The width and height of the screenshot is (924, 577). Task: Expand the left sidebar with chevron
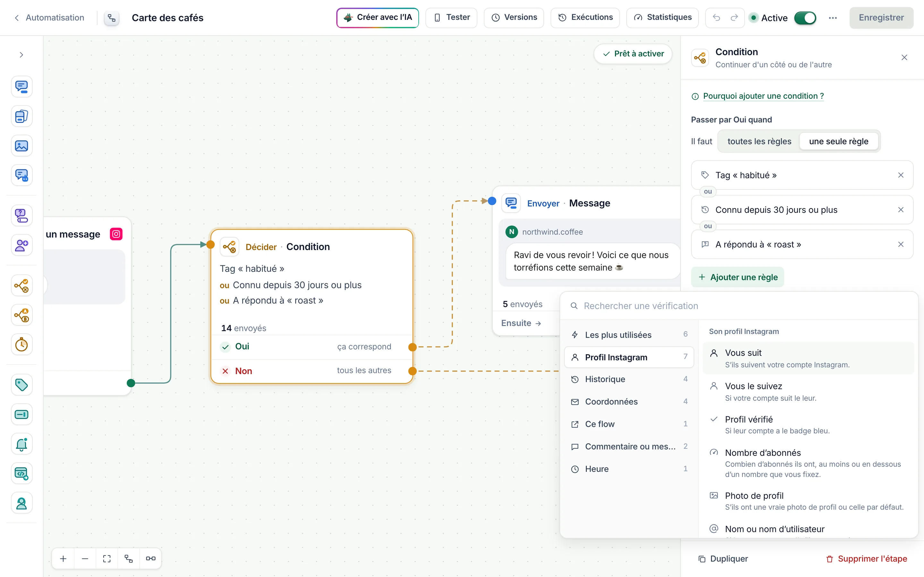click(21, 55)
